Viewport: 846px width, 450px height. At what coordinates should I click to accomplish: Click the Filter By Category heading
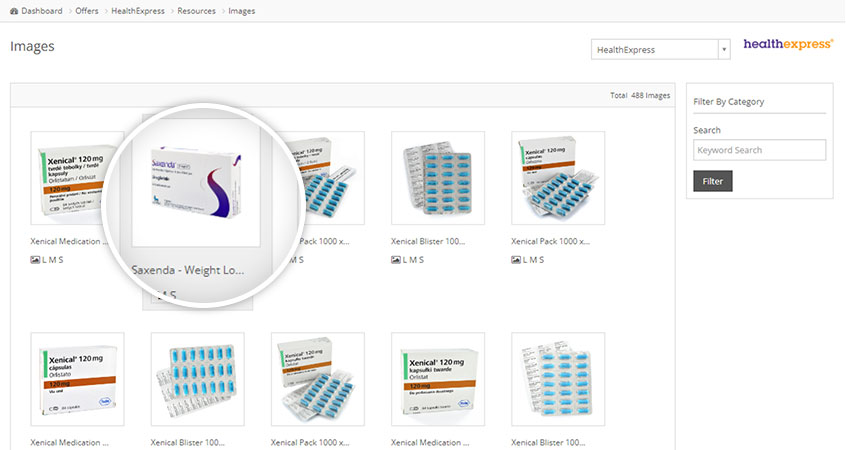[x=728, y=101]
